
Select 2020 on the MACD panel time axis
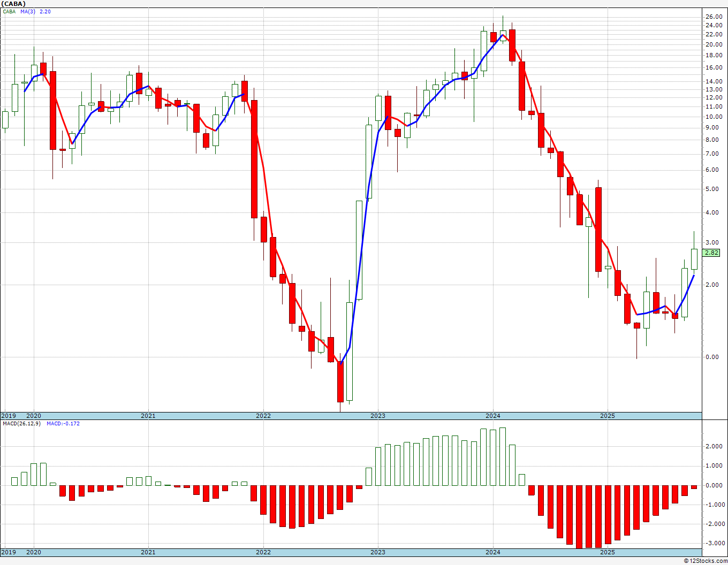coord(34,552)
